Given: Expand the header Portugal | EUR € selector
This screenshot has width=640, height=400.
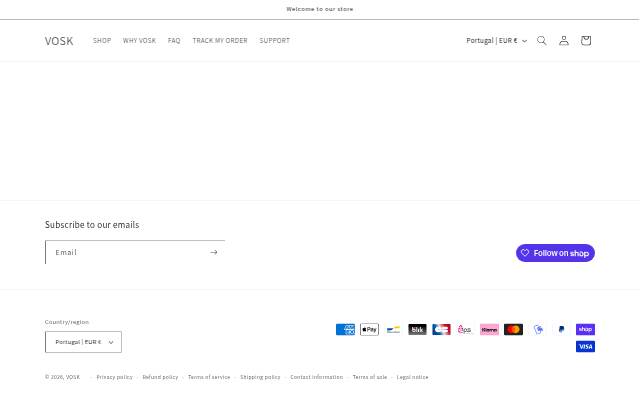Looking at the screenshot, I should tap(496, 40).
